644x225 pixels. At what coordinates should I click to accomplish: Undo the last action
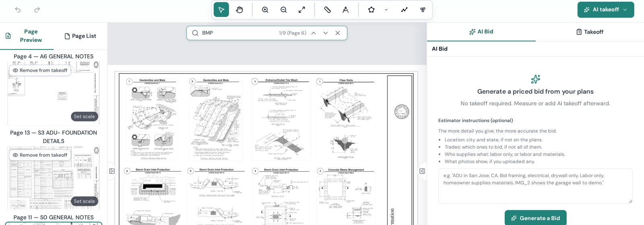18,10
